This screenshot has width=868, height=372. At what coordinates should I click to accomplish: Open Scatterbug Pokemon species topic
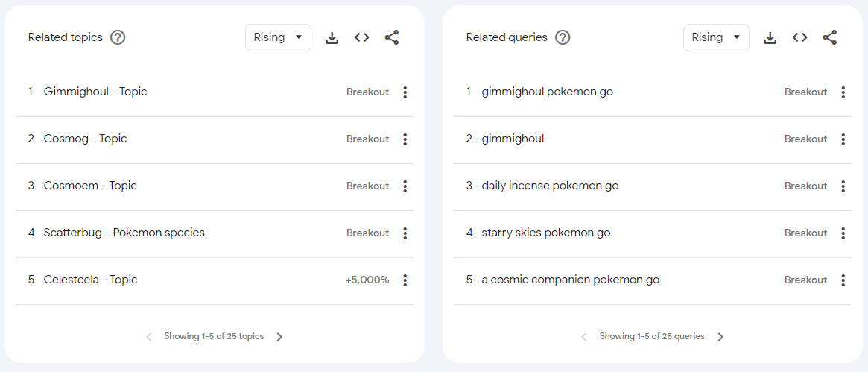click(x=124, y=233)
